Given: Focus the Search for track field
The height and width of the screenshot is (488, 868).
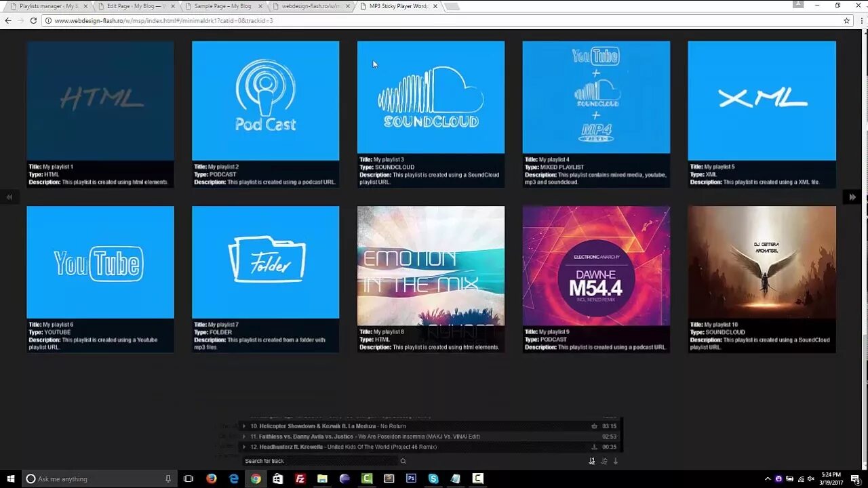Looking at the screenshot, I should click(320, 461).
